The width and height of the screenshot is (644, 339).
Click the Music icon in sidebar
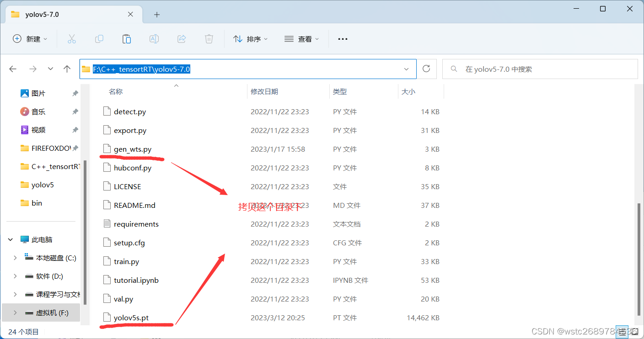coord(25,111)
